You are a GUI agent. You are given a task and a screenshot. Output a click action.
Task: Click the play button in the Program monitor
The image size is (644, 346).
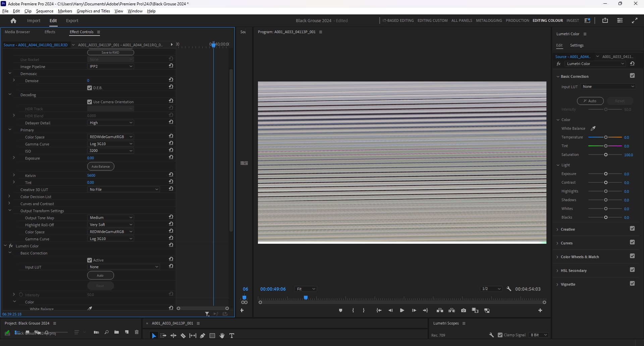point(402,310)
